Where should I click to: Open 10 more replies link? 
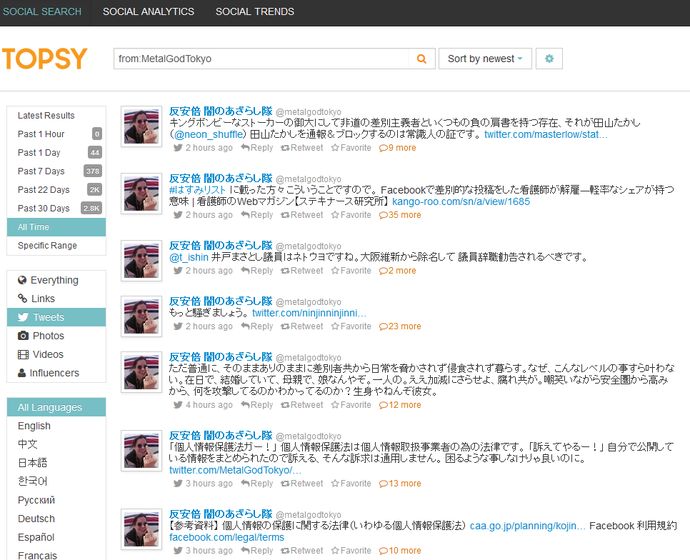(x=400, y=551)
